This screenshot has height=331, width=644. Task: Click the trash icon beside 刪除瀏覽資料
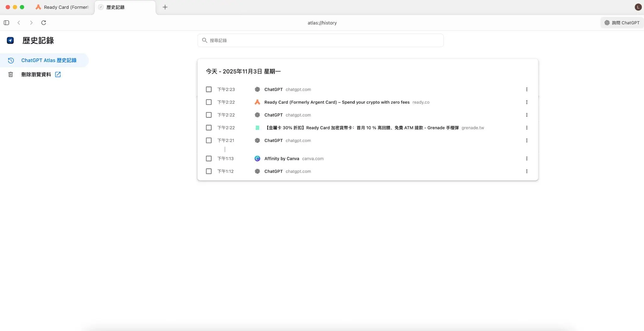pyautogui.click(x=11, y=74)
